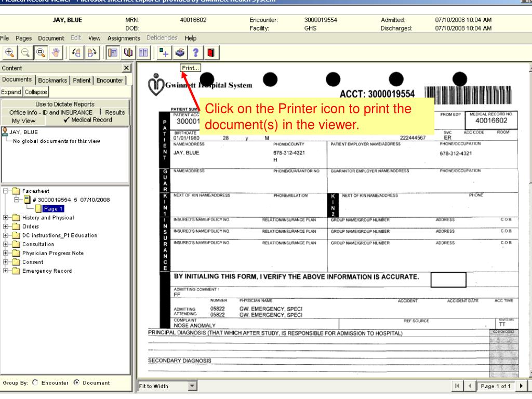Expand the Physician Progress Note folder
Viewport: 532px width, 399px height.
click(x=6, y=253)
